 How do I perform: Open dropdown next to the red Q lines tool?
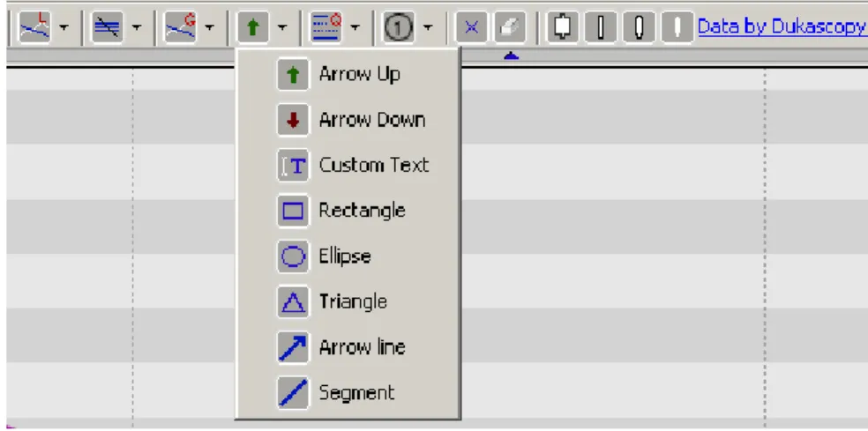(355, 27)
